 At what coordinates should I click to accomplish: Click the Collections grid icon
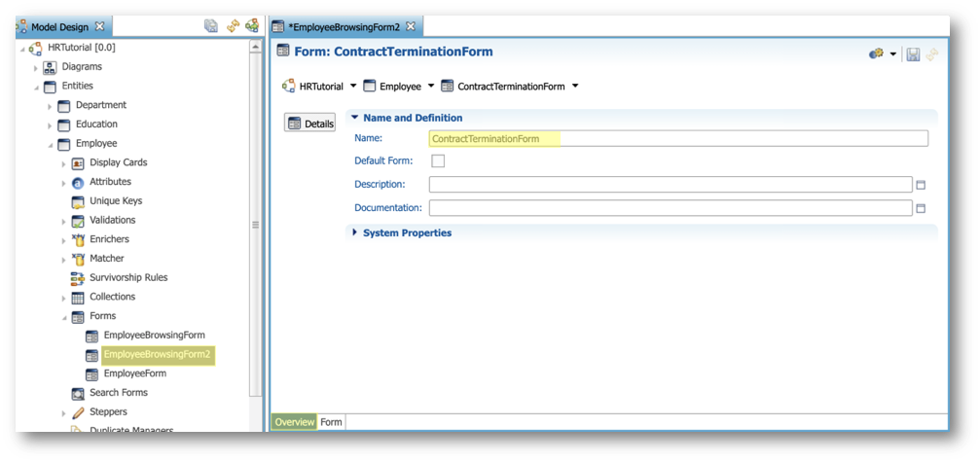pos(78,298)
